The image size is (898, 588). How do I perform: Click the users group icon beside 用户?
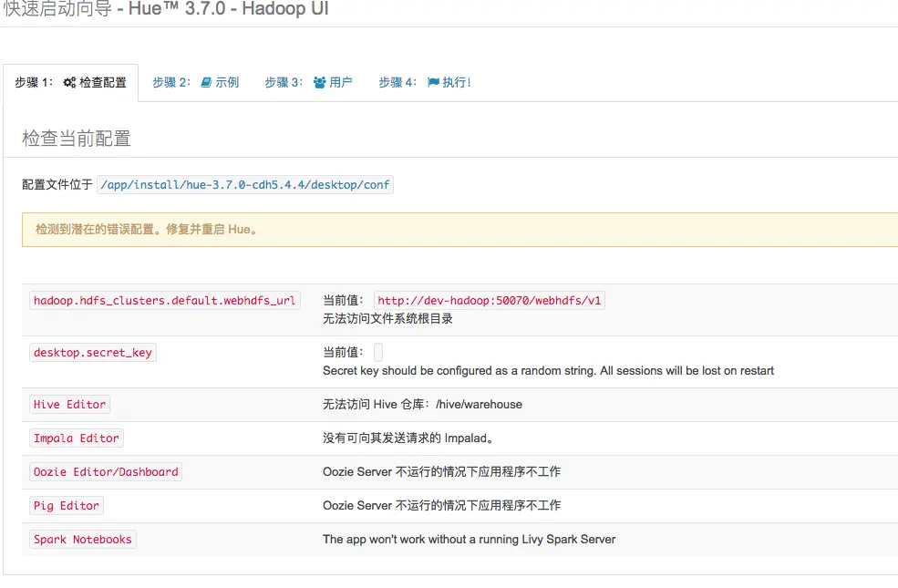(x=320, y=82)
